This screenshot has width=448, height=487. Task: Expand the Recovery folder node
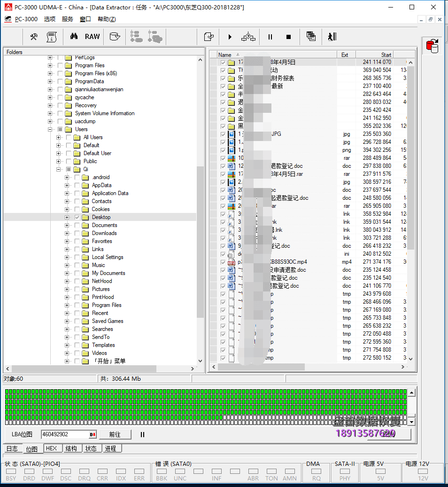[x=50, y=106]
